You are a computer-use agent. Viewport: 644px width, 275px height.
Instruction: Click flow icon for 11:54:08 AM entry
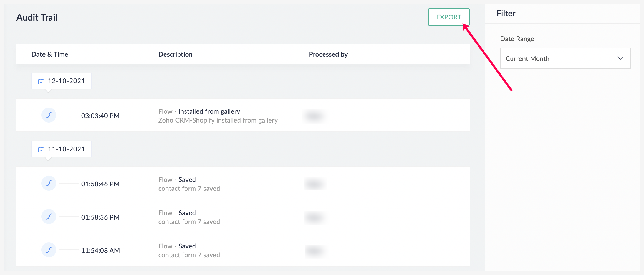click(49, 250)
